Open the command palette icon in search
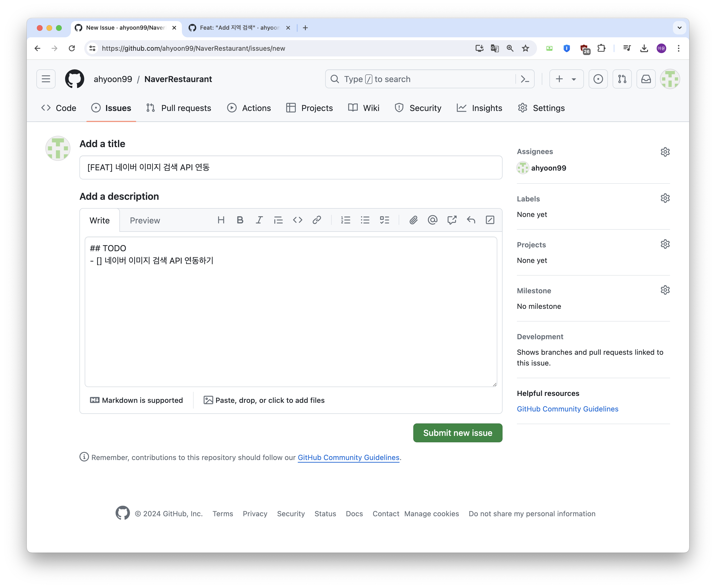The width and height of the screenshot is (716, 588). (x=525, y=79)
